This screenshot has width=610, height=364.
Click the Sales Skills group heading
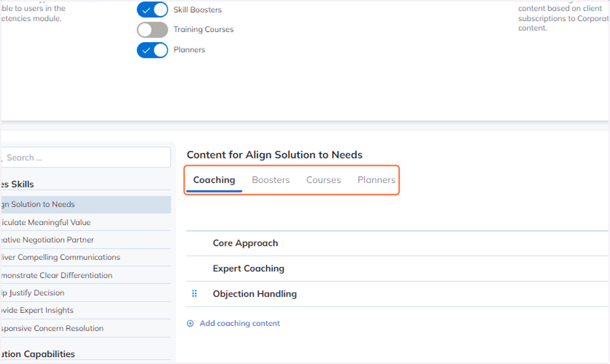tap(17, 184)
